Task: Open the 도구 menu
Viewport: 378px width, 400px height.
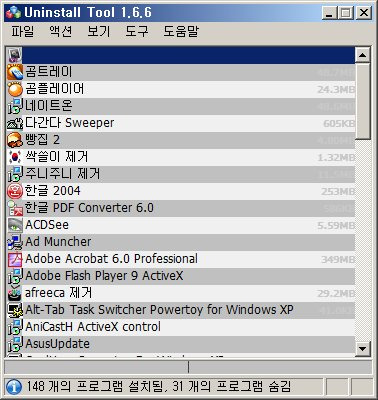Action: pos(136,31)
